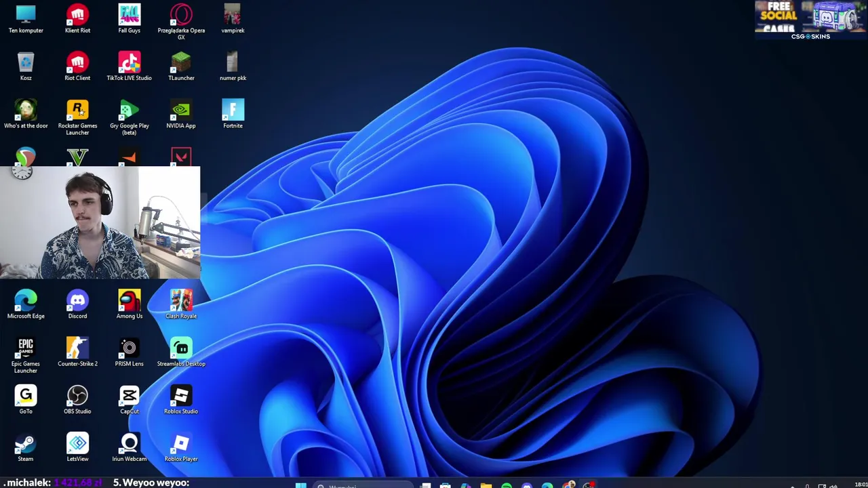
Task: Open PRISM Lens app
Action: tap(129, 352)
